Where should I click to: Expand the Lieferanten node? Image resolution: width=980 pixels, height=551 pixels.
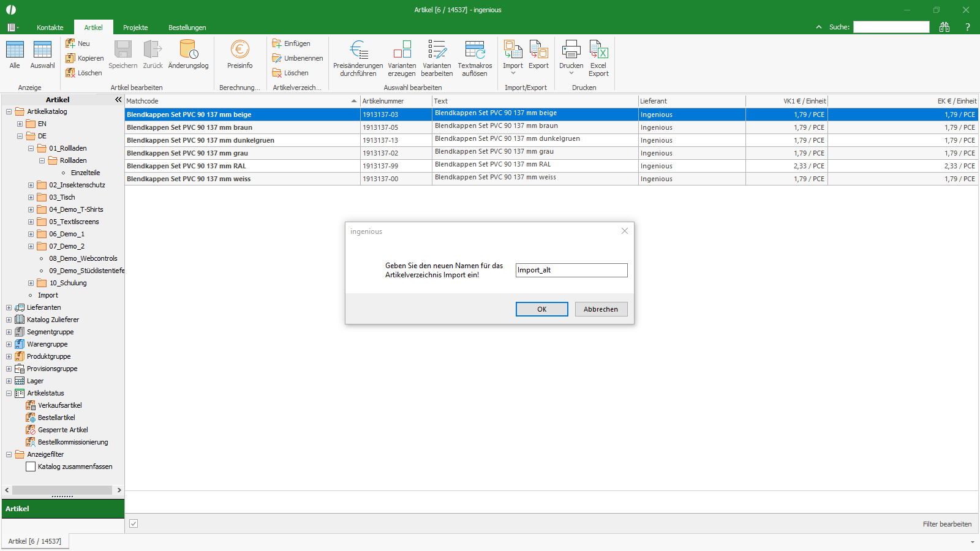(x=9, y=307)
